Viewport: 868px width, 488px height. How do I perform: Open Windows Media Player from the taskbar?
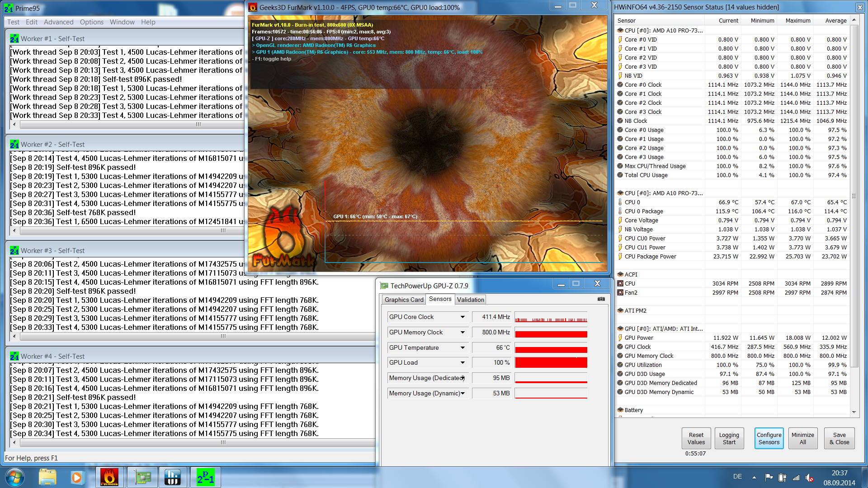click(x=76, y=477)
